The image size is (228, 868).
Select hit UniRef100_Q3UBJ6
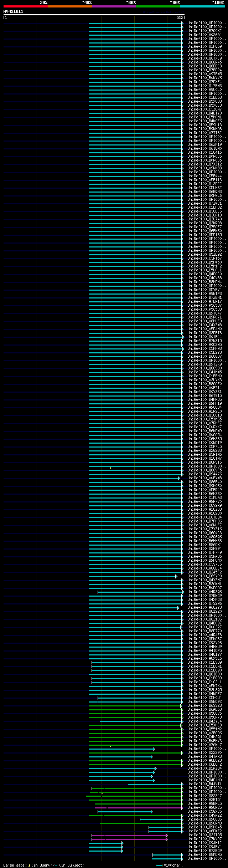click(x=204, y=211)
